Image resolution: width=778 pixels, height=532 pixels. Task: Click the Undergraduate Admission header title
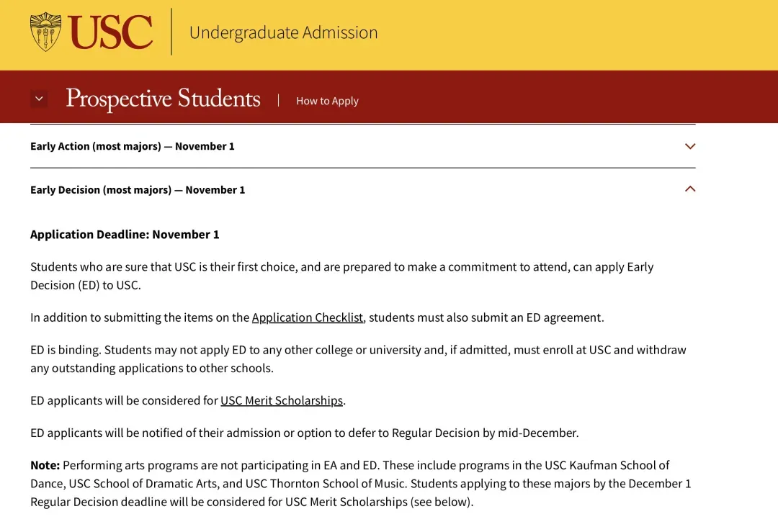click(283, 32)
